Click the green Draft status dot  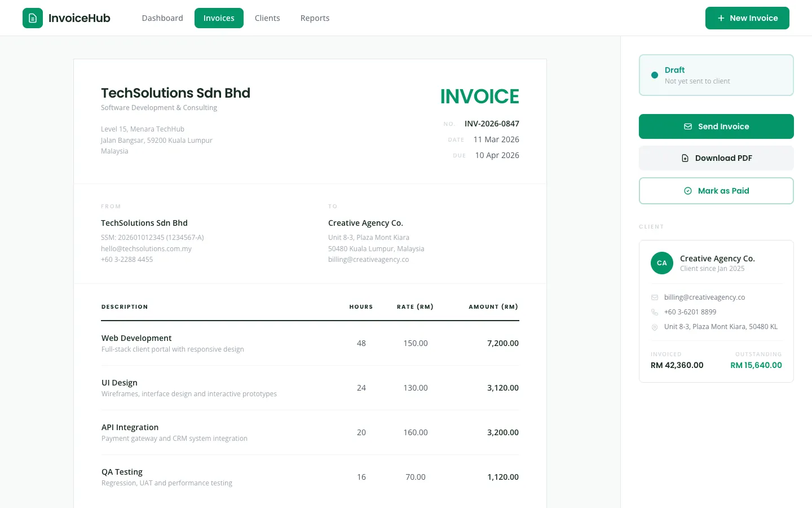(x=655, y=75)
